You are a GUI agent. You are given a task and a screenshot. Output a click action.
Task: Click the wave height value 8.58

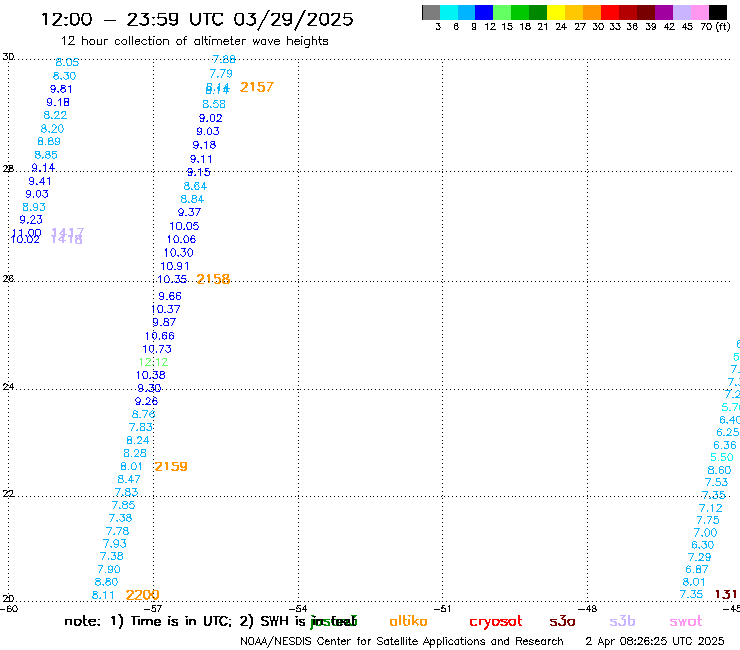tap(214, 104)
